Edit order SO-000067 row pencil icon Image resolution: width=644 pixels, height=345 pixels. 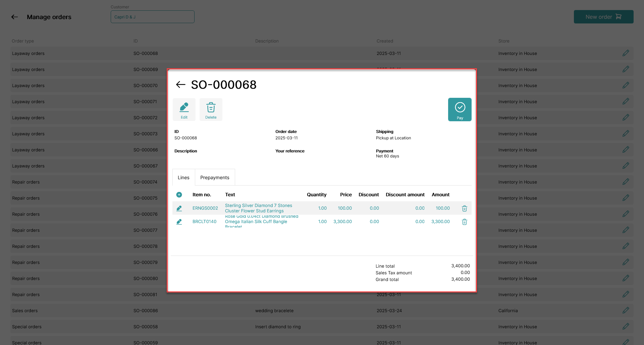(x=626, y=166)
